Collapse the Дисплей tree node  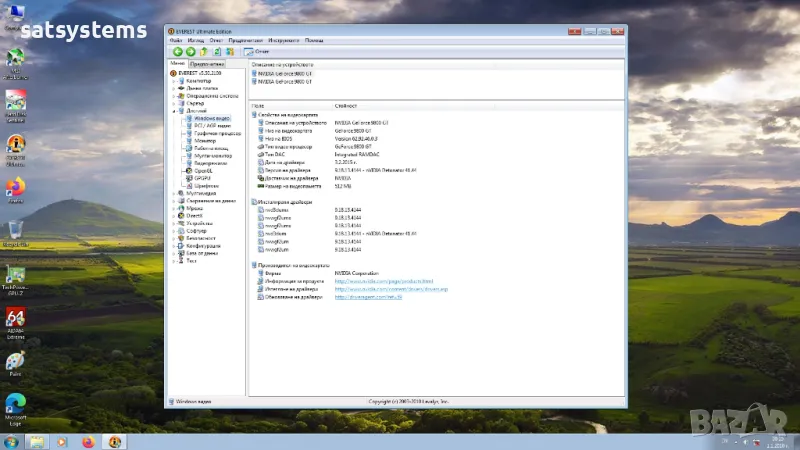click(x=174, y=111)
